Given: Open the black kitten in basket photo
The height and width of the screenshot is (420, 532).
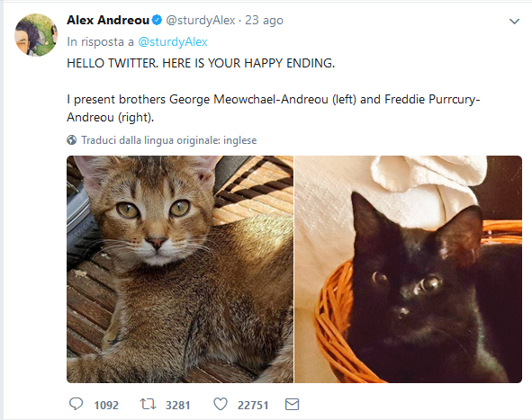Looking at the screenshot, I should [408, 269].
